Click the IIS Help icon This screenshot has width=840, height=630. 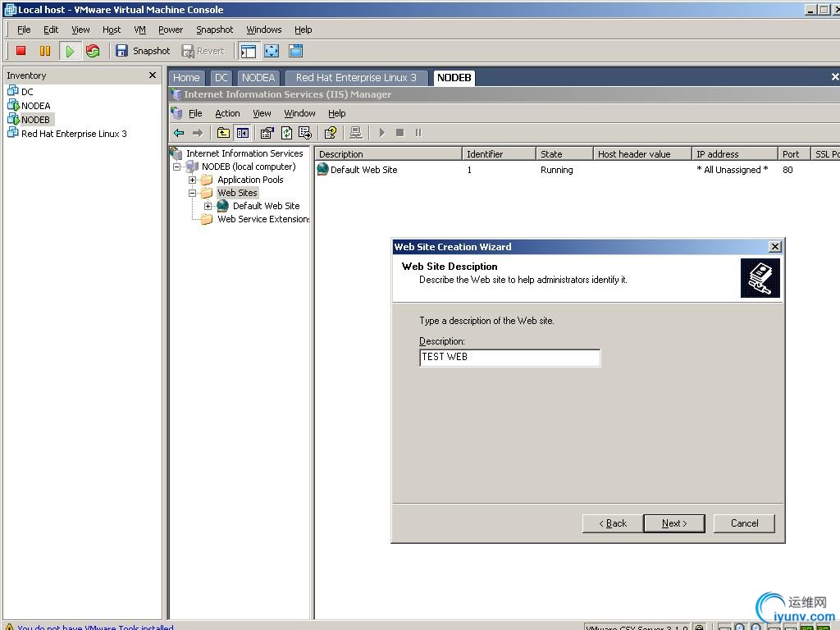(331, 132)
